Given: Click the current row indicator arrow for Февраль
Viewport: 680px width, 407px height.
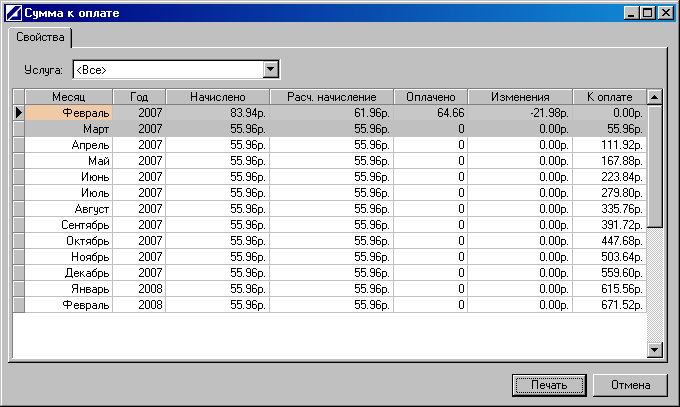Looking at the screenshot, I should coord(18,113).
